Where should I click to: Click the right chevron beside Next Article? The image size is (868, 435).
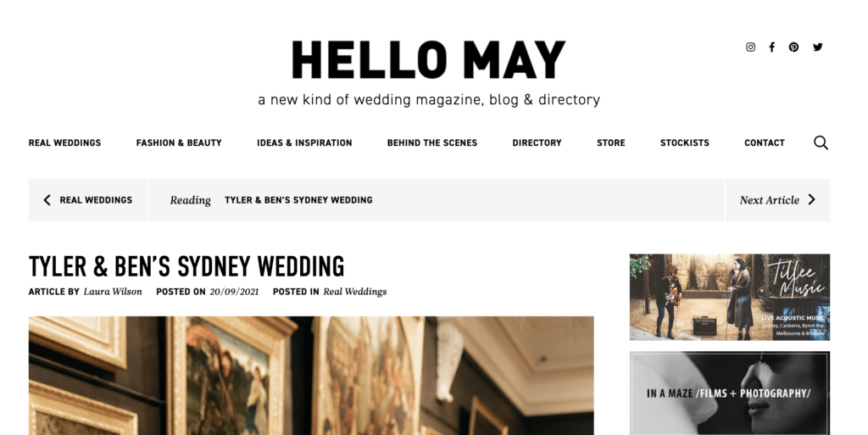point(811,200)
